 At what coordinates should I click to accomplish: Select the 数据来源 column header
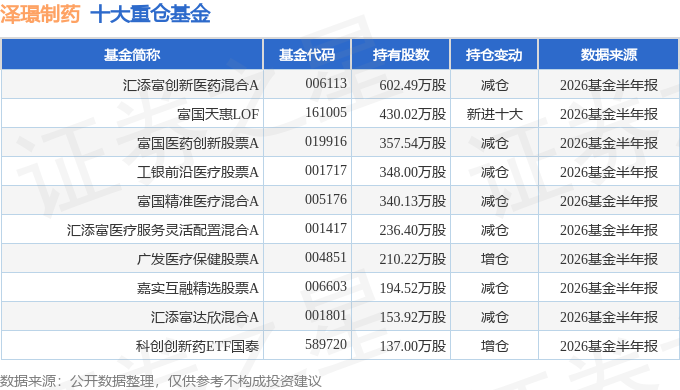[x=608, y=55]
